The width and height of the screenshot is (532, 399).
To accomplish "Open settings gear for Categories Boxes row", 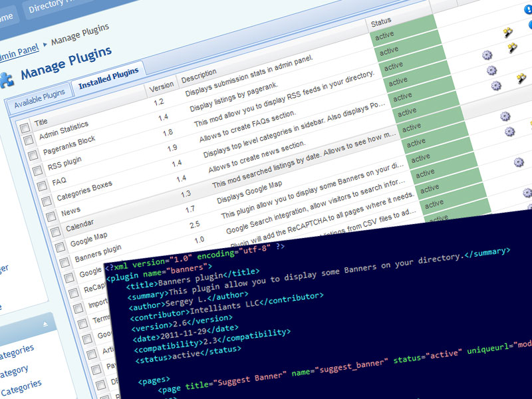I will pyautogui.click(x=491, y=70).
